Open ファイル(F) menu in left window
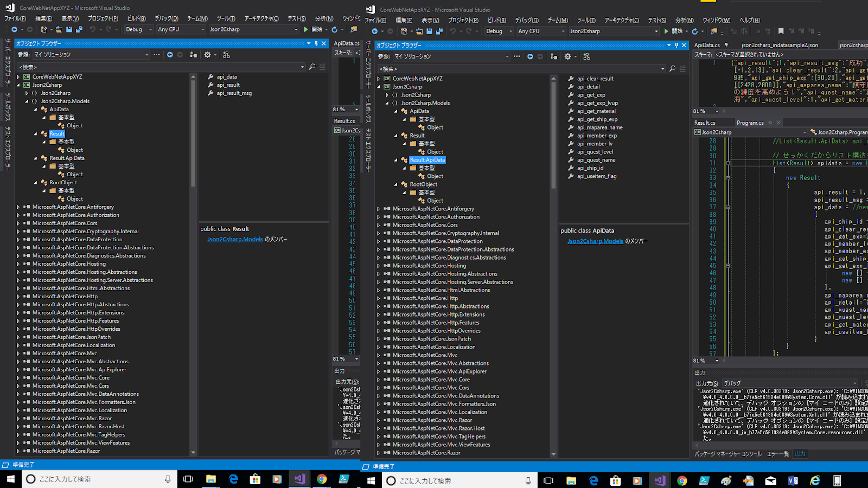Viewport: 868px width, 488px height. pyautogui.click(x=15, y=18)
